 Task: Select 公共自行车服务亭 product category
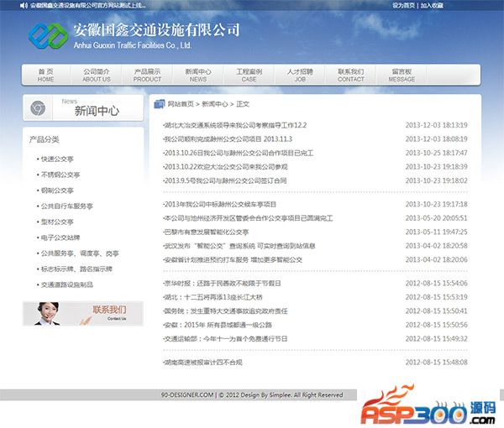click(66, 206)
